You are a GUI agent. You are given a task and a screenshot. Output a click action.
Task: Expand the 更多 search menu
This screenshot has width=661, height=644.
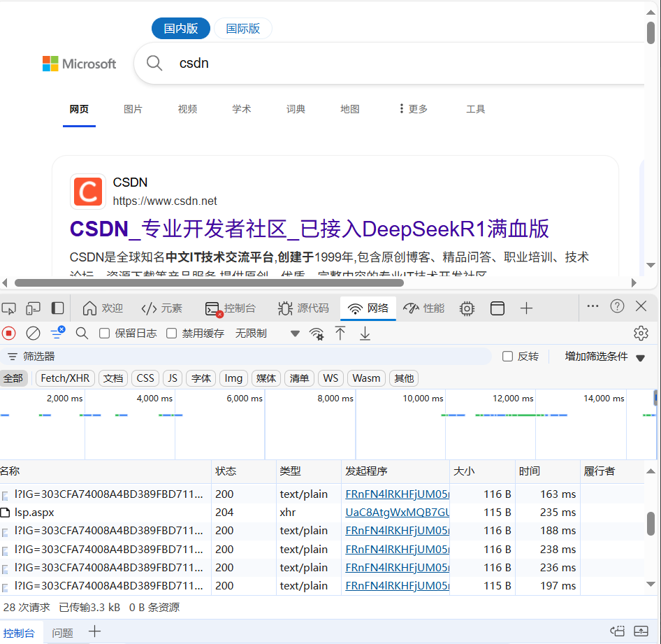click(413, 109)
